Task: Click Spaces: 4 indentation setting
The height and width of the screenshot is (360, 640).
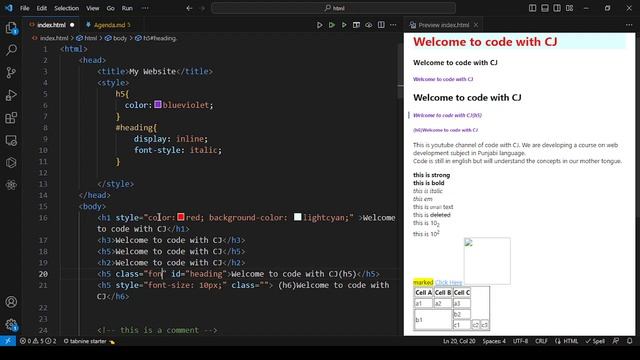Action: coord(494,341)
